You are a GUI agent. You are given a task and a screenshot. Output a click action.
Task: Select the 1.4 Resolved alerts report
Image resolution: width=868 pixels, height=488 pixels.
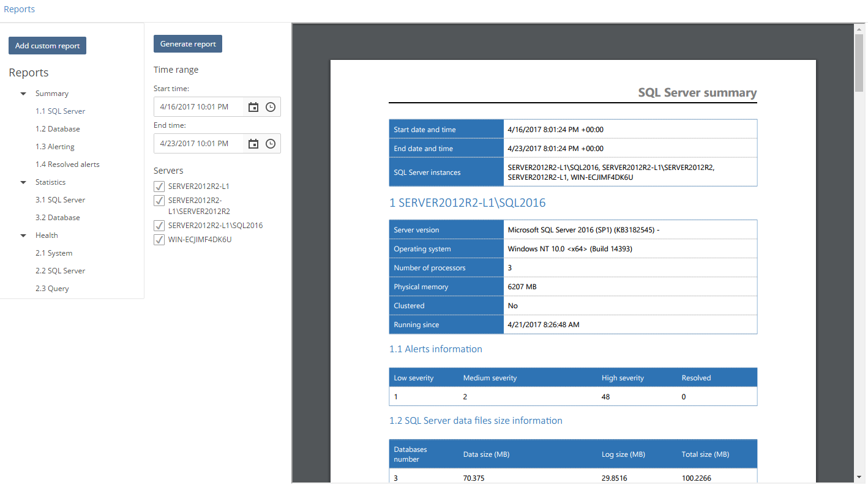pos(67,164)
